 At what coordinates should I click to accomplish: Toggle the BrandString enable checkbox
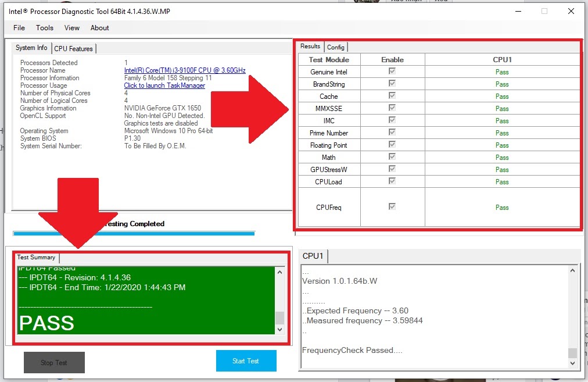(392, 83)
